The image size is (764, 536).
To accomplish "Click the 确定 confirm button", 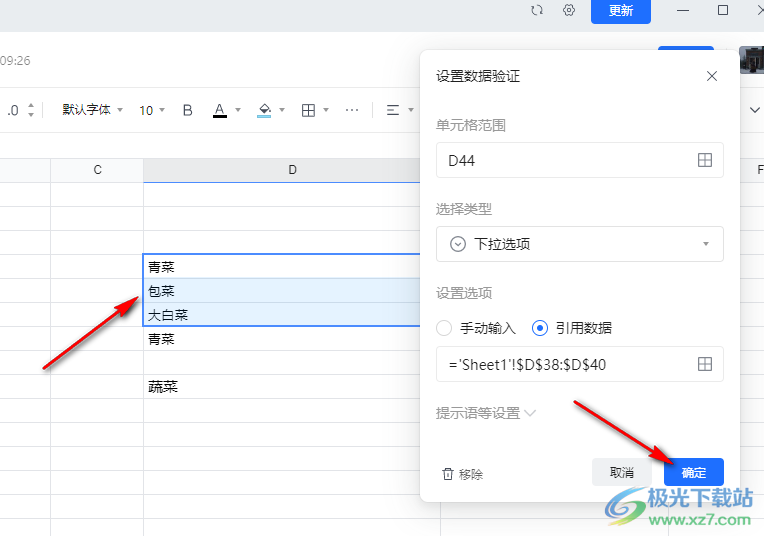I will tap(694, 472).
